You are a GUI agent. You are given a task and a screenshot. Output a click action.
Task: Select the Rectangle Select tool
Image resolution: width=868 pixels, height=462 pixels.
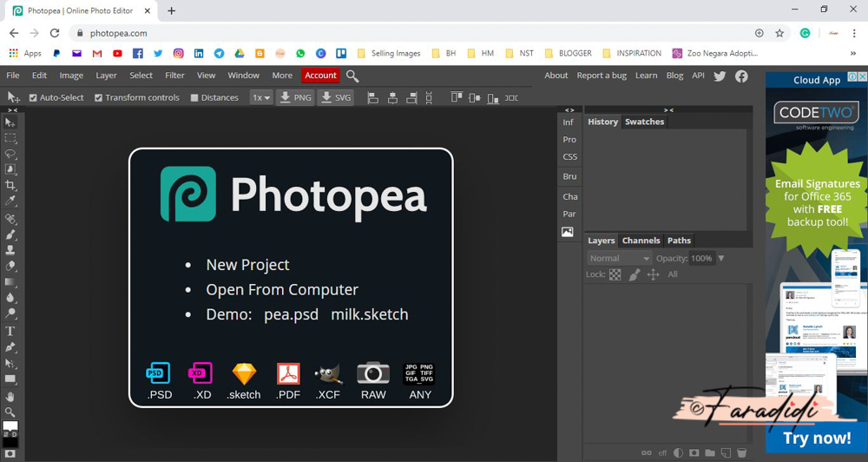coord(10,138)
